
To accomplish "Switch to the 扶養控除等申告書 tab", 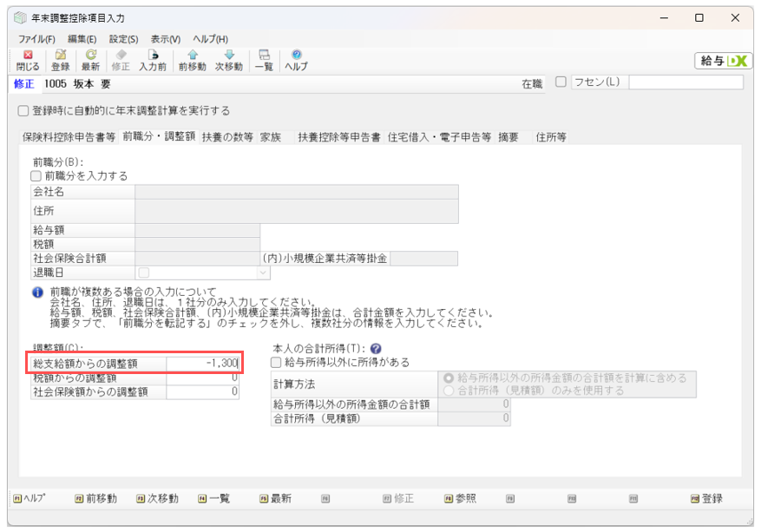I will click(339, 137).
